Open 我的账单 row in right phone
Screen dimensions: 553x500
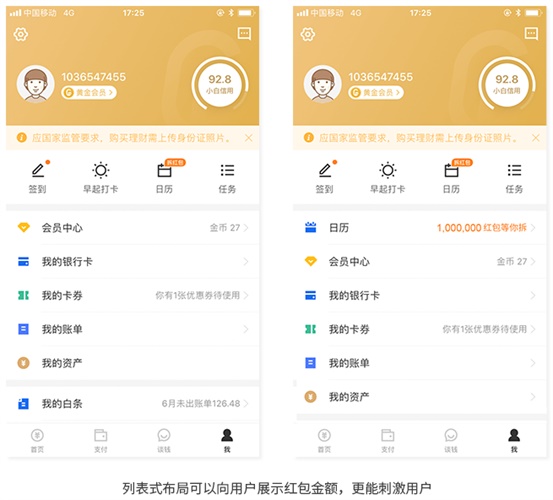pos(420,363)
